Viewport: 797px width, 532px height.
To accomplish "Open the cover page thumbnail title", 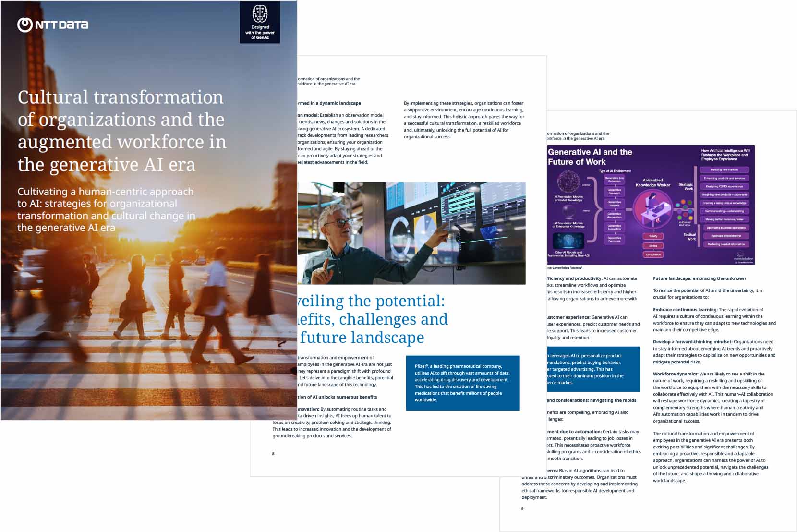I will tap(121, 131).
